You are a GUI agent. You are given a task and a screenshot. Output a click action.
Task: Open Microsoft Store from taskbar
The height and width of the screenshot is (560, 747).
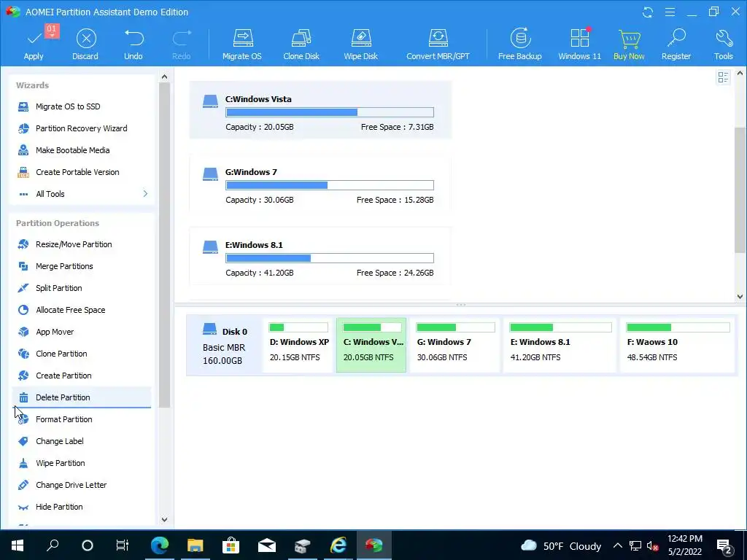coord(231,545)
